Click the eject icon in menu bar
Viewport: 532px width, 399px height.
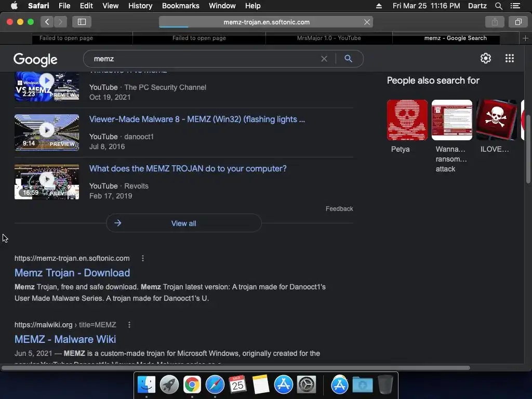point(379,6)
